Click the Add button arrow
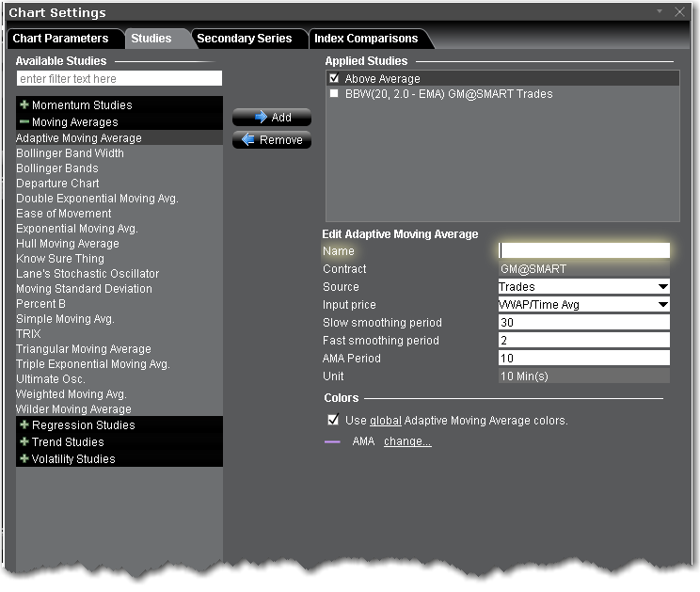The image size is (700, 592). coord(261,118)
